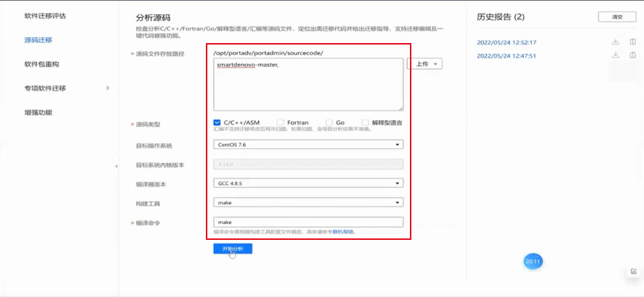Uncheck the C/C++/ASM source type
644x297 pixels.
(x=217, y=123)
